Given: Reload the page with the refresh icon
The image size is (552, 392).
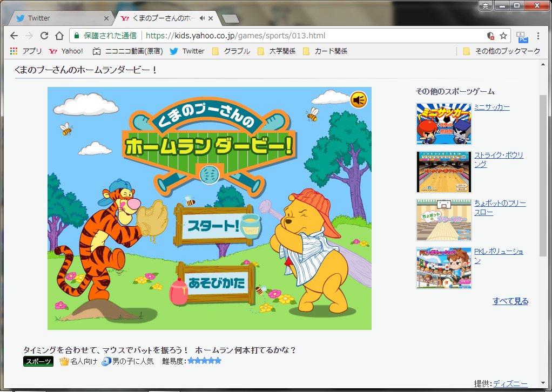Looking at the screenshot, I should pyautogui.click(x=44, y=36).
